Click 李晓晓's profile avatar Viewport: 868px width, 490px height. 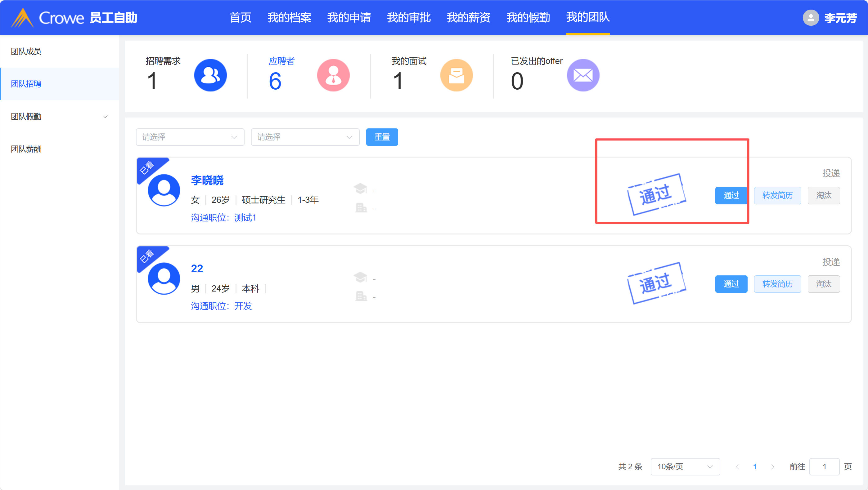click(164, 190)
